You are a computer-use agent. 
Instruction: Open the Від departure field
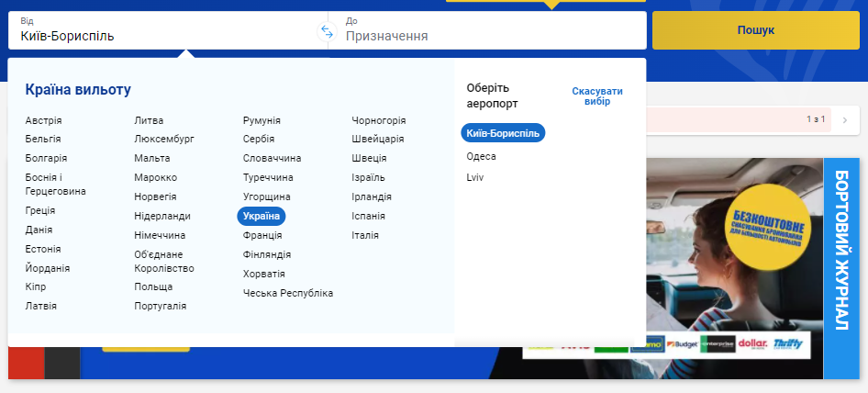[x=168, y=30]
